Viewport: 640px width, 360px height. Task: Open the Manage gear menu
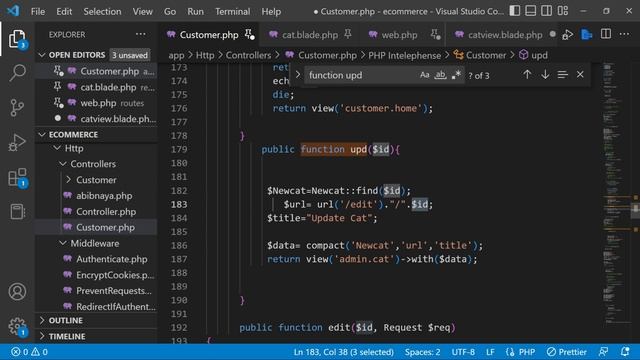17,327
